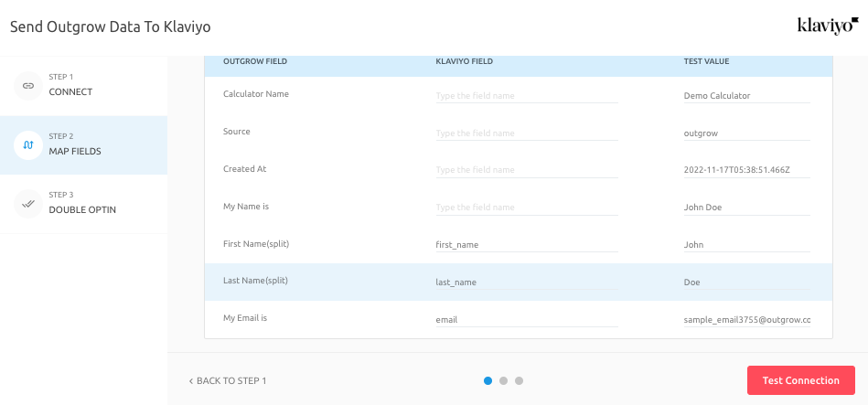Click the email Klaviyo field

(527, 320)
